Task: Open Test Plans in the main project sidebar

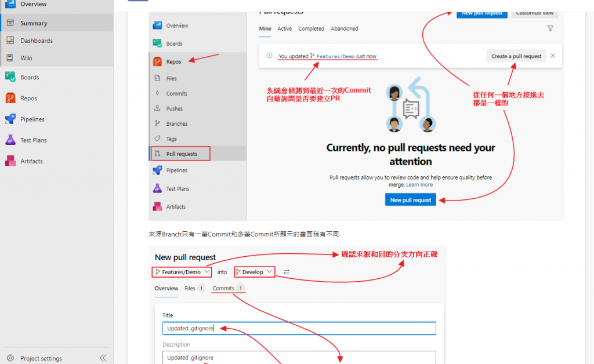Action: [57, 140]
